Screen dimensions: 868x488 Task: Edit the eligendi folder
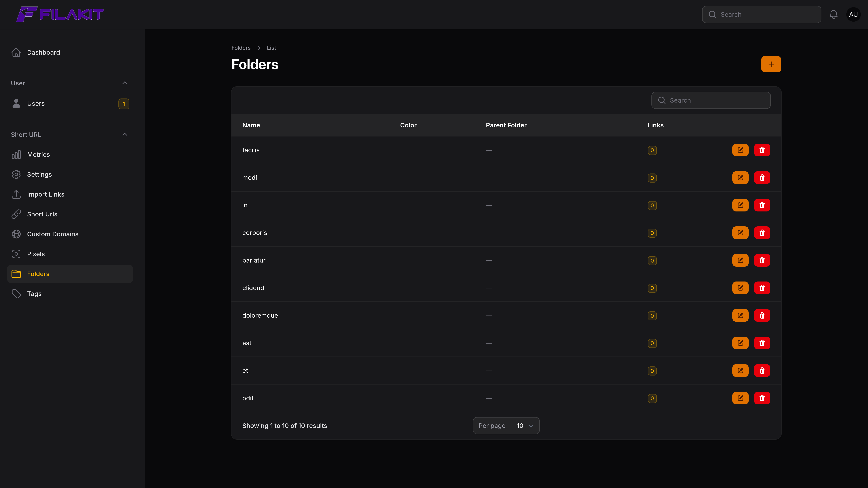click(x=740, y=288)
